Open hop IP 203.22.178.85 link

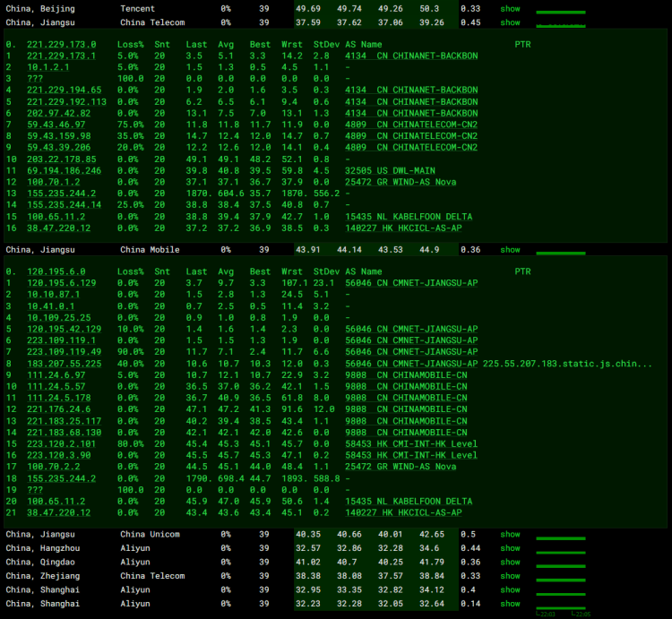tap(61, 159)
